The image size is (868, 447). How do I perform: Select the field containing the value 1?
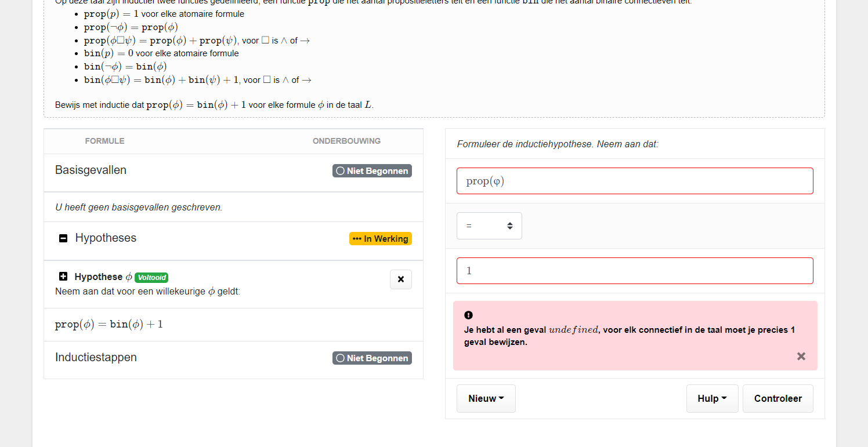(x=635, y=270)
